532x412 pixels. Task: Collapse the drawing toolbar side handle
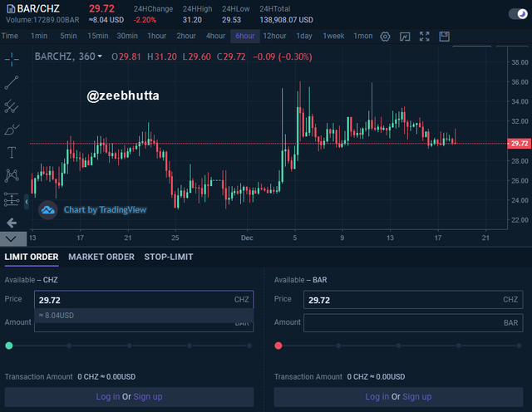(x=27, y=202)
